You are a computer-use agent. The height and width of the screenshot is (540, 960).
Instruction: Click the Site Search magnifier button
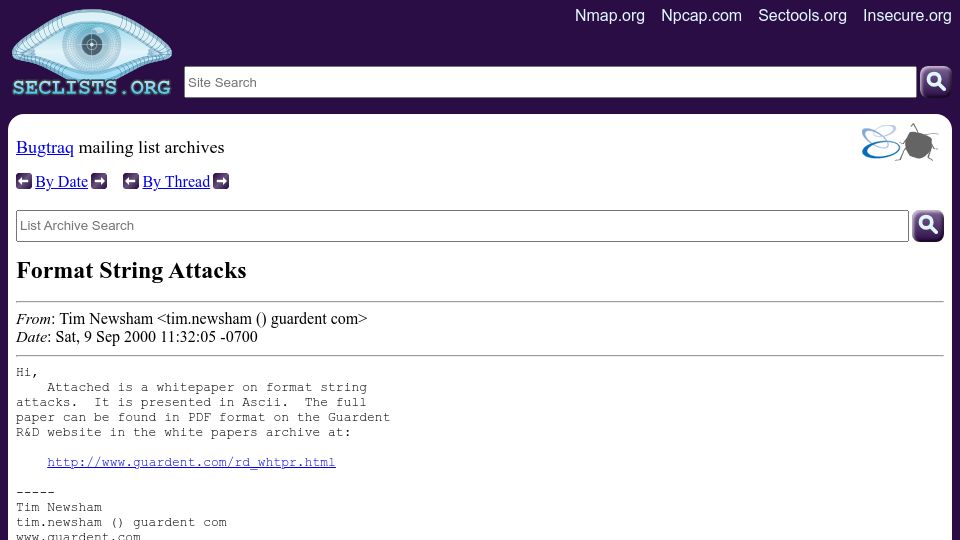pos(936,81)
